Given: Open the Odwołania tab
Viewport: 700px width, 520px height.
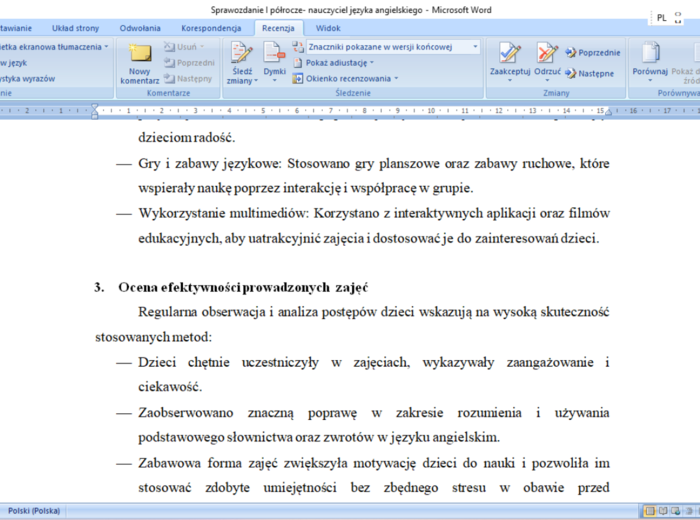Looking at the screenshot, I should click(140, 28).
